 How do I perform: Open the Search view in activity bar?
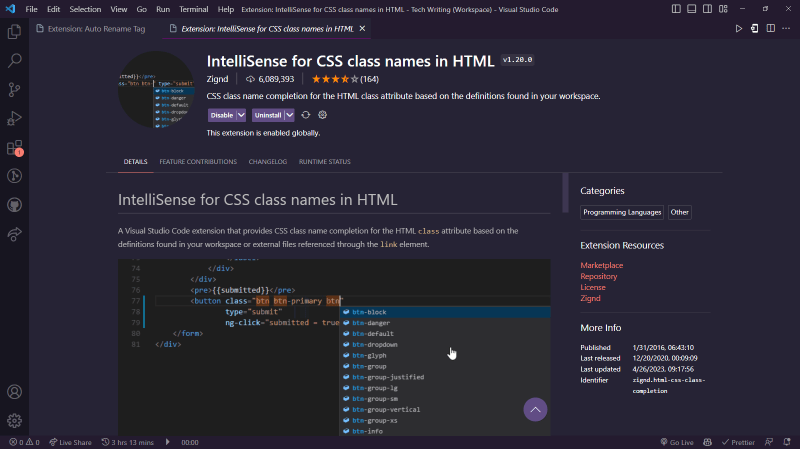pos(14,61)
